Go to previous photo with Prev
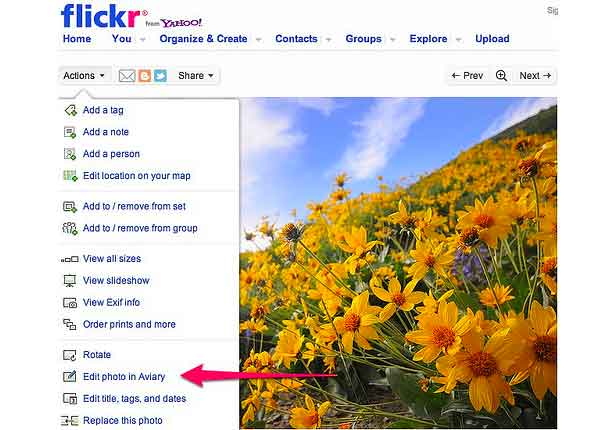Viewport: 615px width, 430px height. click(467, 76)
